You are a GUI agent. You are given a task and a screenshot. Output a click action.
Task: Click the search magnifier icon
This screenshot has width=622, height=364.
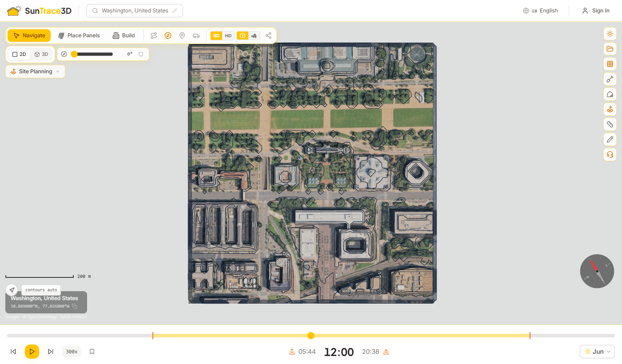tap(95, 11)
